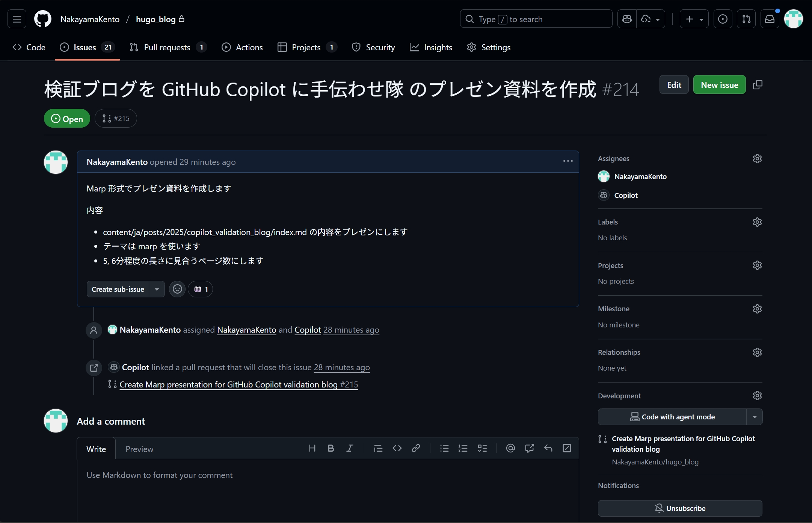Expand the Create sub-issue dropdown arrow
This screenshot has height=523, width=812.
157,289
